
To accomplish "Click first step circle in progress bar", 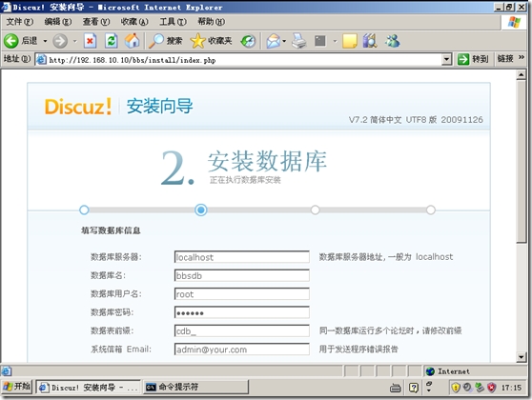I will pos(84,210).
